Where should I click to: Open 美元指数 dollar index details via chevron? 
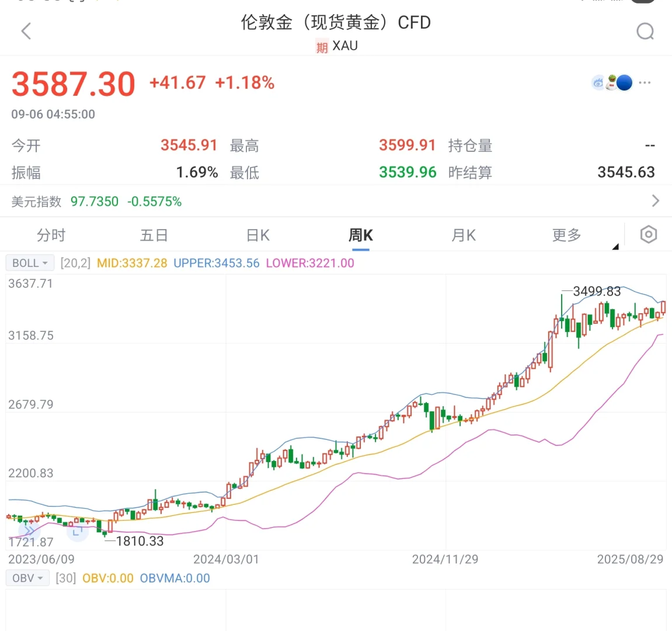pos(655,199)
